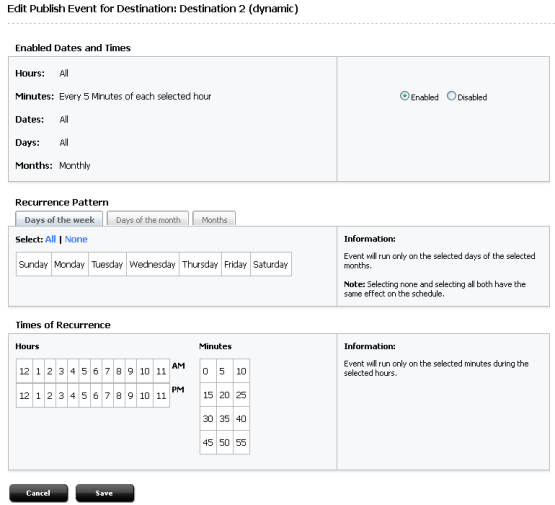Toggle Wednesday in days of week
555x505 pixels.
153,264
